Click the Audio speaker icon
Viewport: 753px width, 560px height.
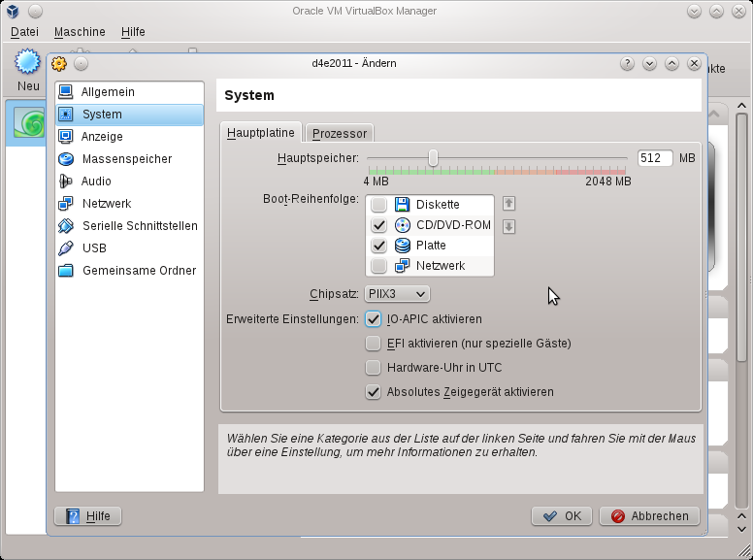tap(66, 181)
